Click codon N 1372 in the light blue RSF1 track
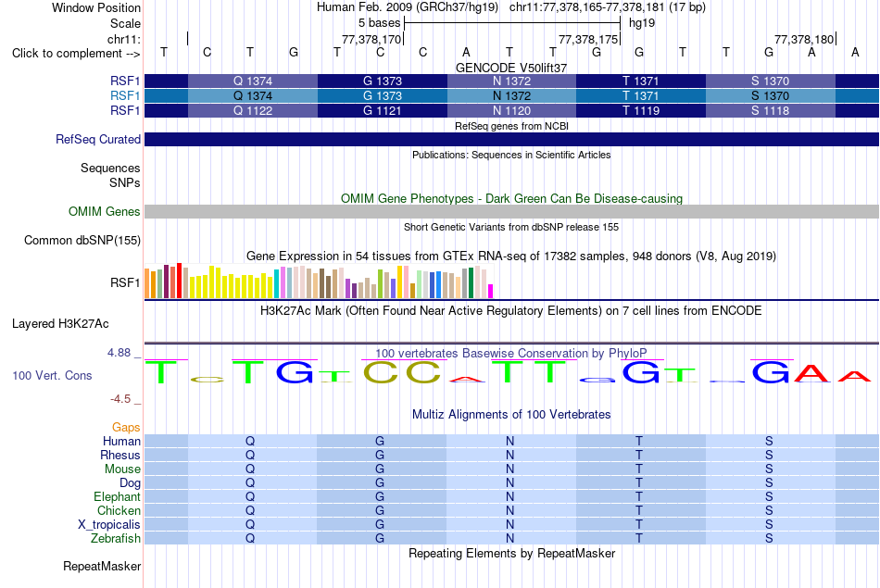This screenshot has height=588, width=880. pyautogui.click(x=512, y=96)
